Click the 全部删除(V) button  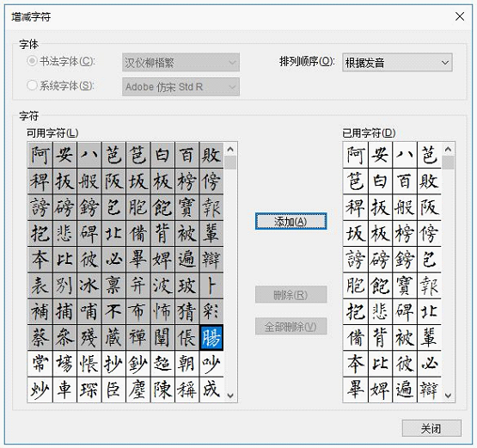pos(290,327)
